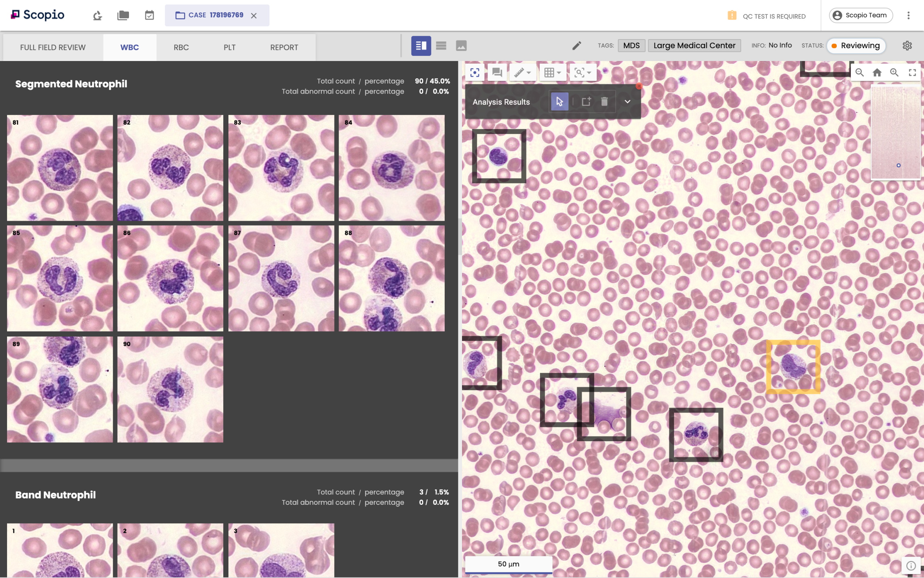Click the add annotation box icon
Viewport: 924px width, 578px height.
(x=586, y=102)
